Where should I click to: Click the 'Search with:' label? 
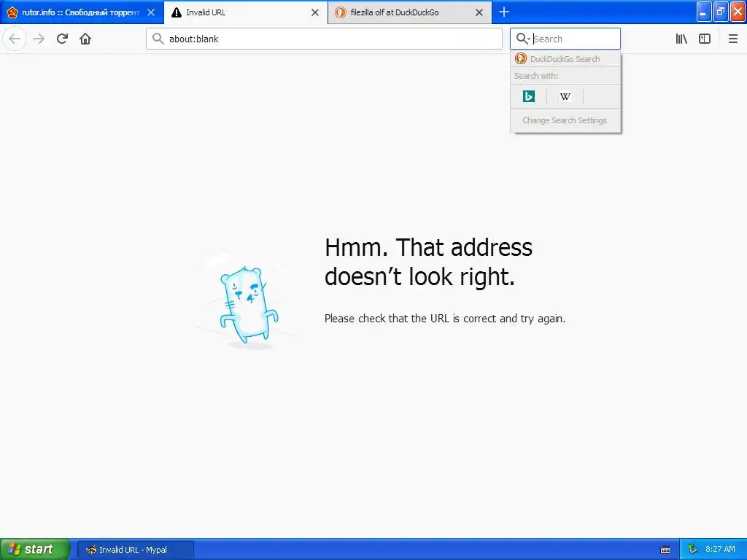point(536,76)
